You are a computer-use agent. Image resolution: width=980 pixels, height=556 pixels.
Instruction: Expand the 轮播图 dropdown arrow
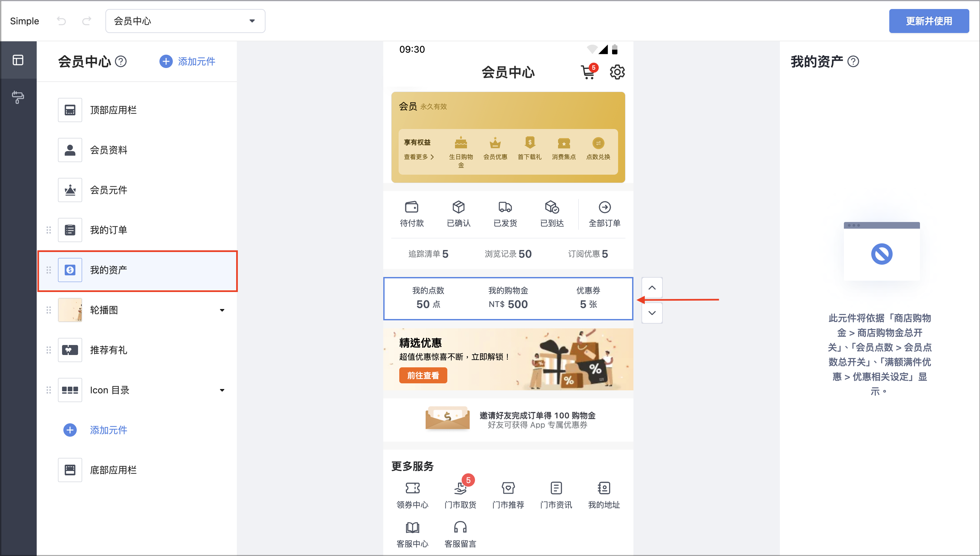(222, 310)
